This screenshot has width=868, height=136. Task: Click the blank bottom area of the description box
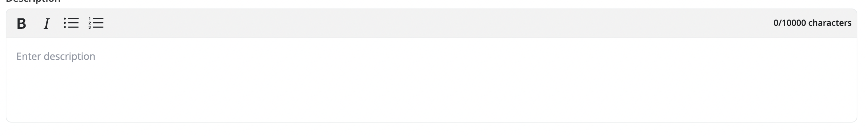(x=431, y=103)
